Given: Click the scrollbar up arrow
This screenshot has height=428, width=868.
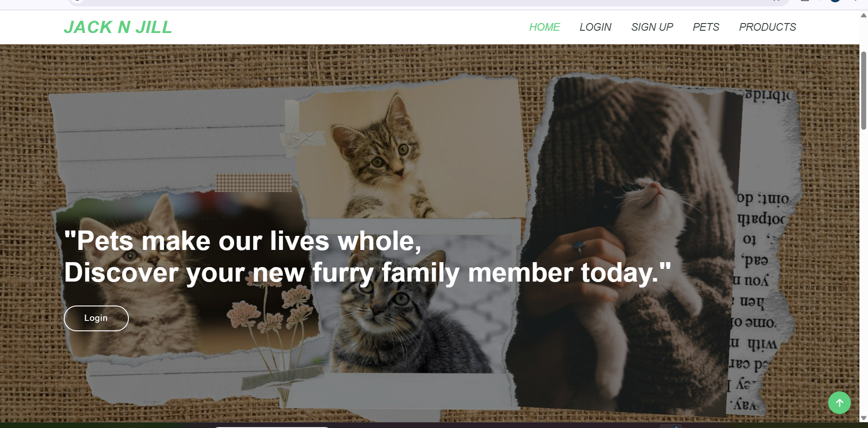Looking at the screenshot, I should (863, 15).
